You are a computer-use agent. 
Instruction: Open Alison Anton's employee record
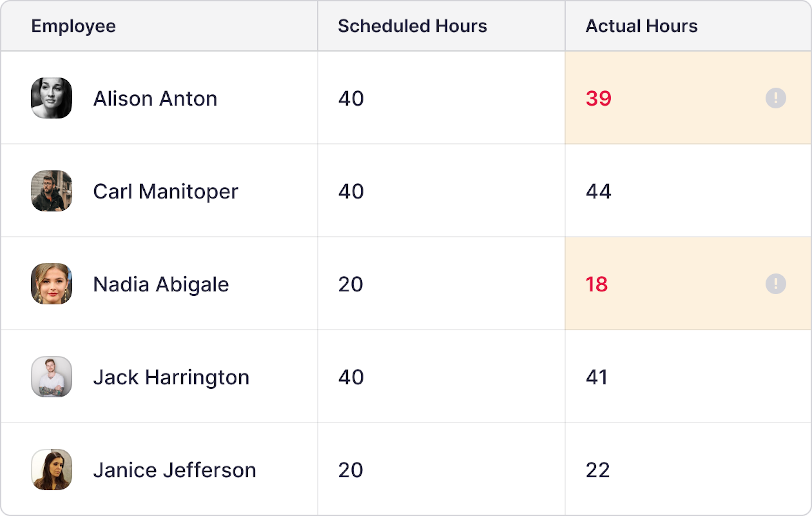(x=155, y=98)
